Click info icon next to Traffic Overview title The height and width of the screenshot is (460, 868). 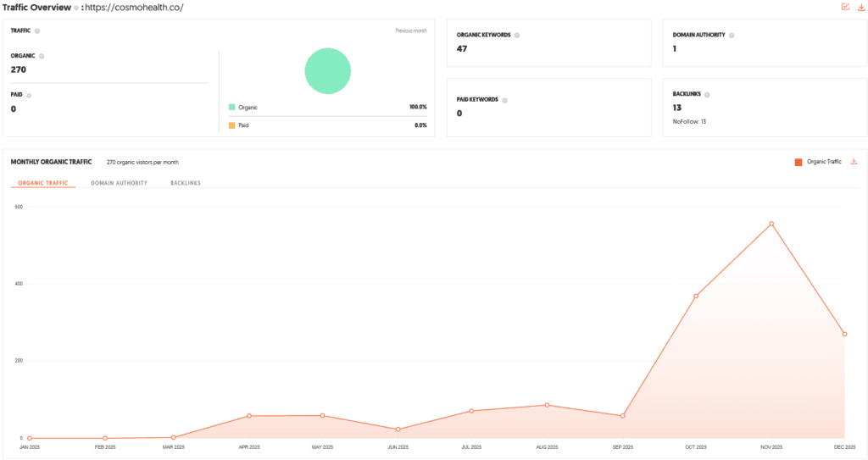(x=75, y=8)
